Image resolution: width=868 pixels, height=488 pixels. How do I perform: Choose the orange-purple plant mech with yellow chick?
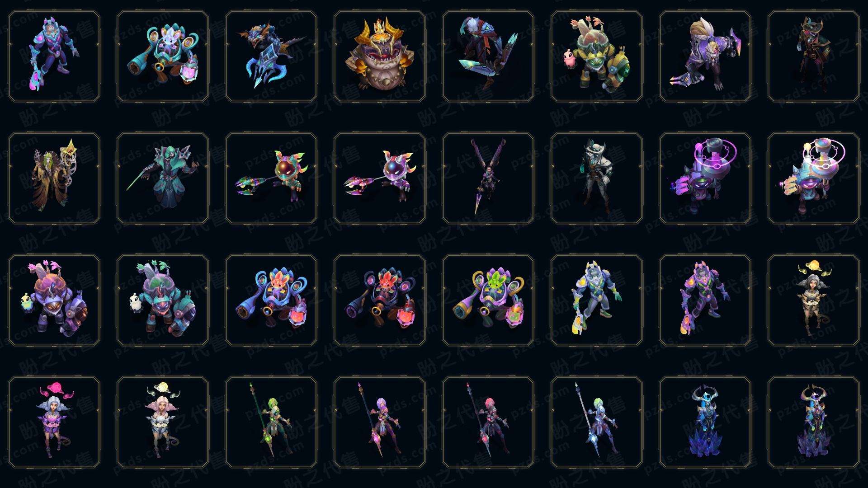click(54, 300)
